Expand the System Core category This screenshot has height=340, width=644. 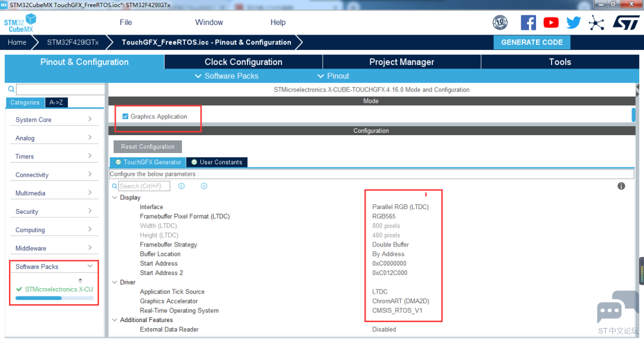[54, 120]
